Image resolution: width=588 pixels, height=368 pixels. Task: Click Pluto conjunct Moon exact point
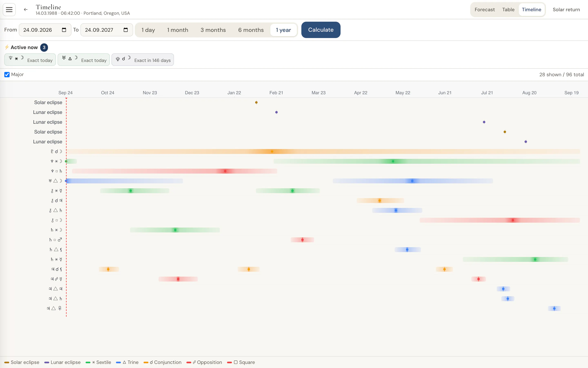[272, 151]
